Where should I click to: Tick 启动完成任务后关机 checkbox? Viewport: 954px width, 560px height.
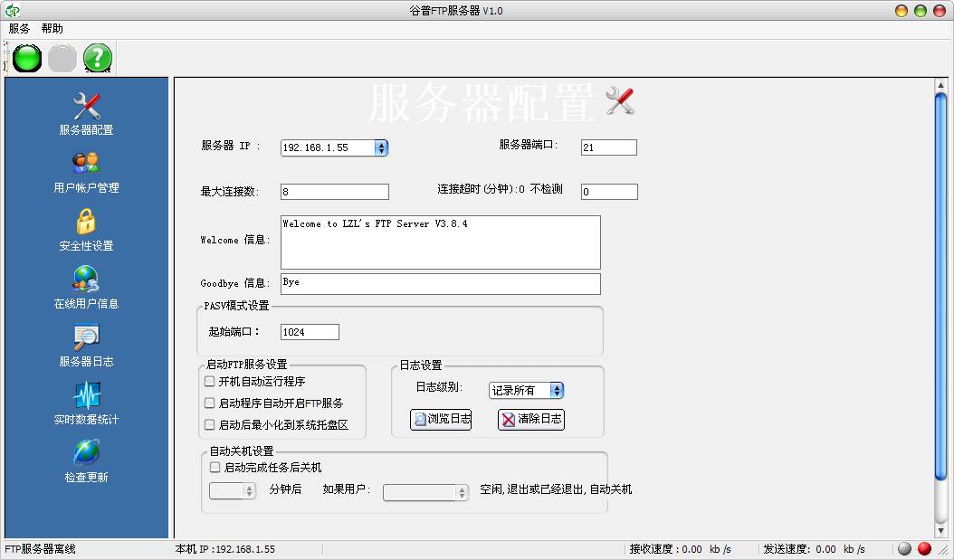(215, 468)
